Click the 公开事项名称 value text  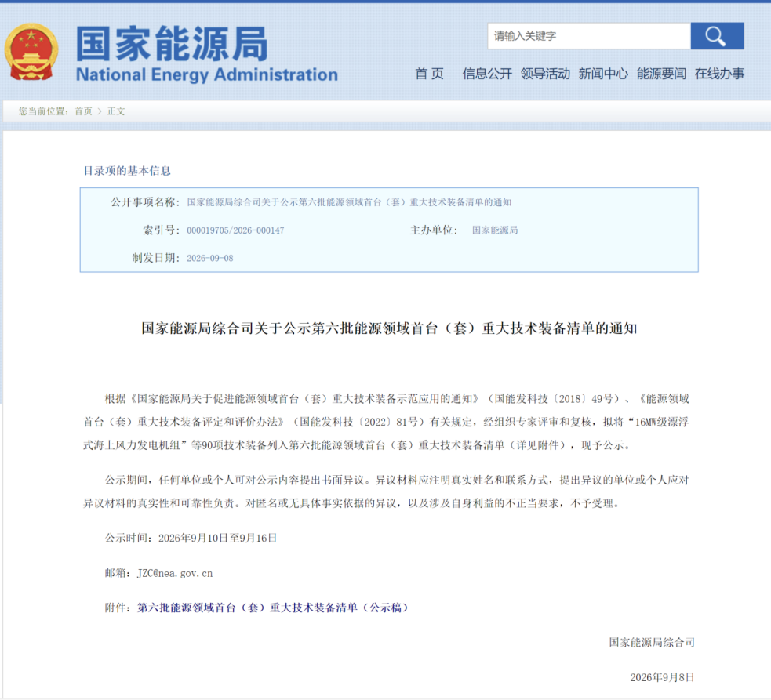point(349,202)
